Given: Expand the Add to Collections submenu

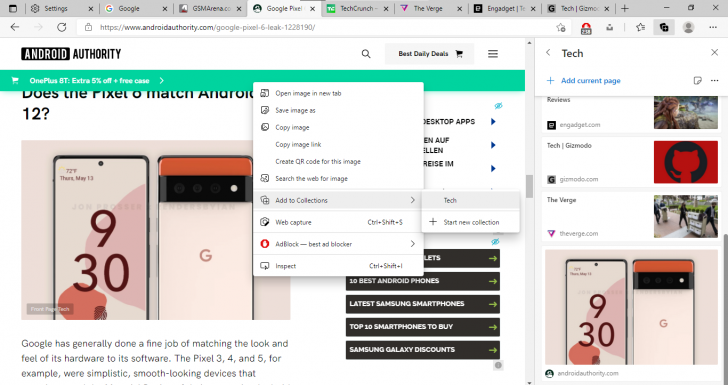Looking at the screenshot, I should coord(338,200).
